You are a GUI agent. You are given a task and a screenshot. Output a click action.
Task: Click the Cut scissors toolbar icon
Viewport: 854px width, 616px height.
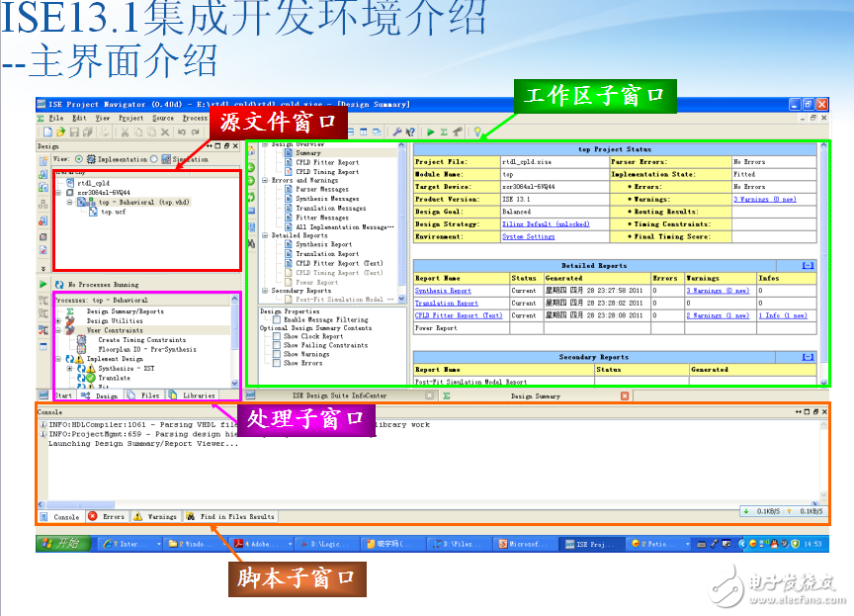point(123,132)
